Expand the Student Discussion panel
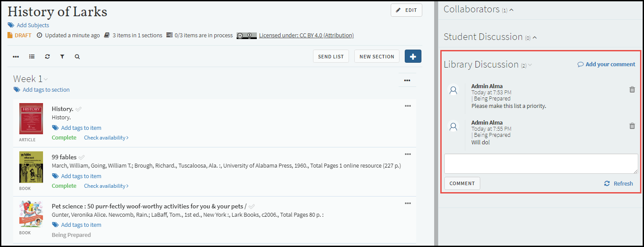644x247 pixels. point(535,37)
